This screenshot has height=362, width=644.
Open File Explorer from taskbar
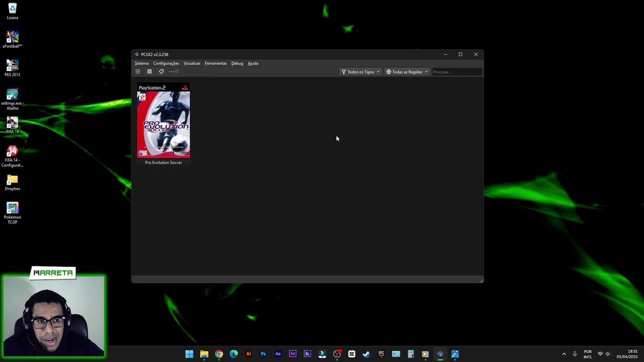tap(204, 354)
